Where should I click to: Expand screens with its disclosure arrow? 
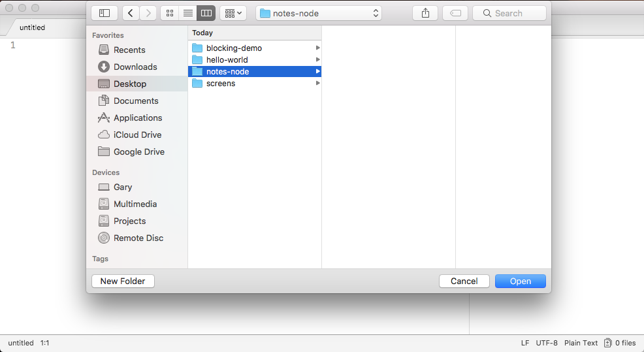point(317,84)
